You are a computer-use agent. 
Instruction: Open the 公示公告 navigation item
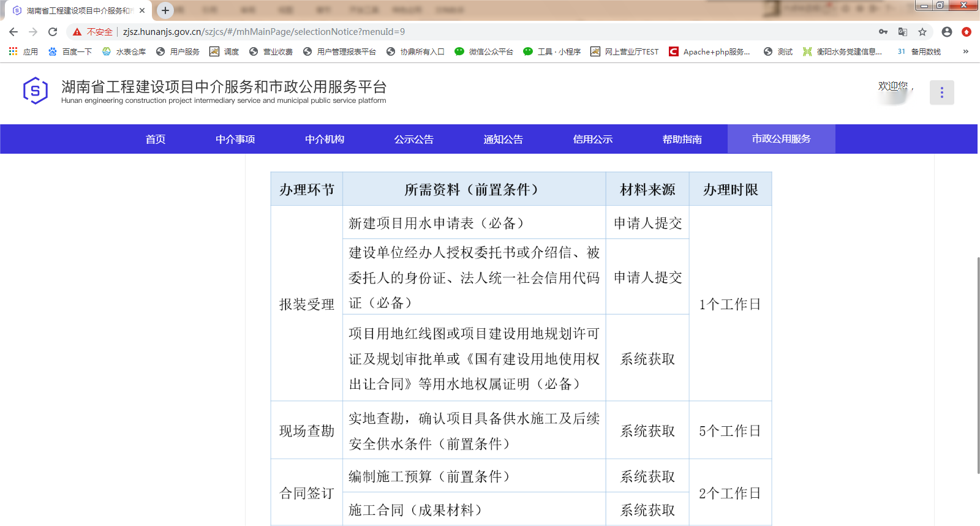click(x=414, y=139)
